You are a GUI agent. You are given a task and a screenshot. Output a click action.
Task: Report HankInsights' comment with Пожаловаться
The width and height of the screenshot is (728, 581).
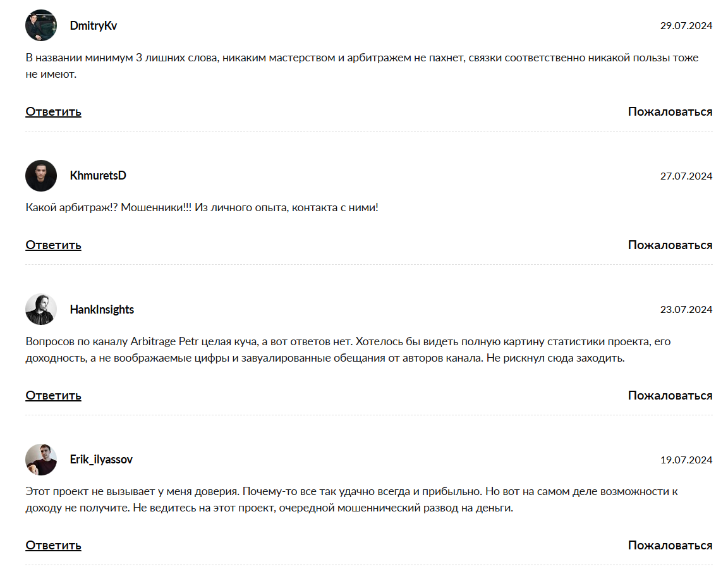click(x=670, y=396)
